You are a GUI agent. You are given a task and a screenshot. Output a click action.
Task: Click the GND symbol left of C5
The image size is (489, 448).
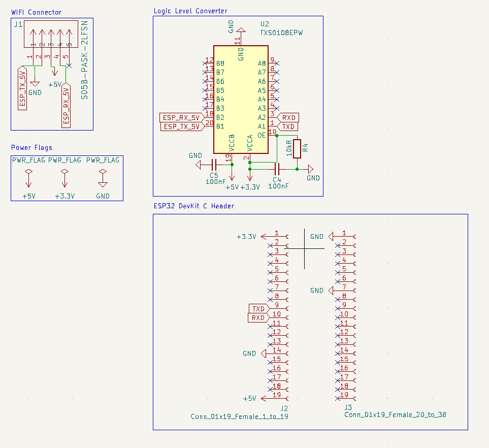[x=198, y=165]
